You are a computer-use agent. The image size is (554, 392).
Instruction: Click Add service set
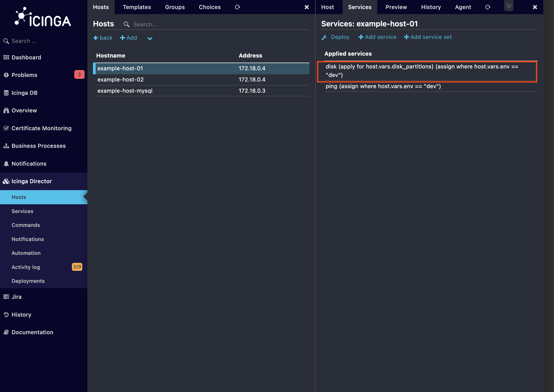pyautogui.click(x=428, y=37)
